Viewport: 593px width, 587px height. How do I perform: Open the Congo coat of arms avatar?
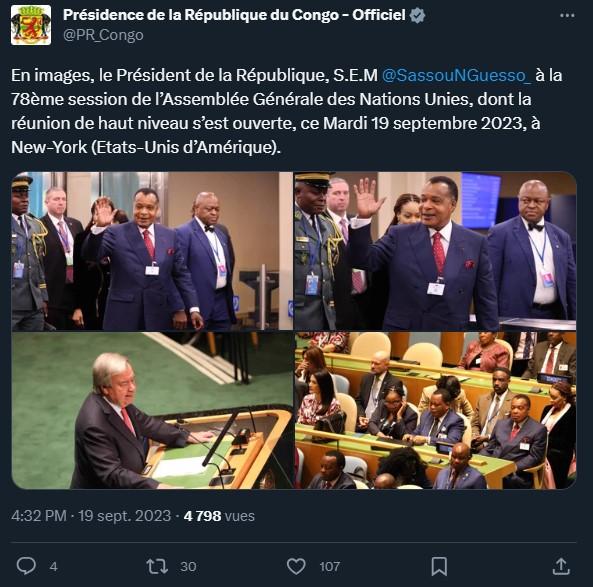tap(31, 25)
